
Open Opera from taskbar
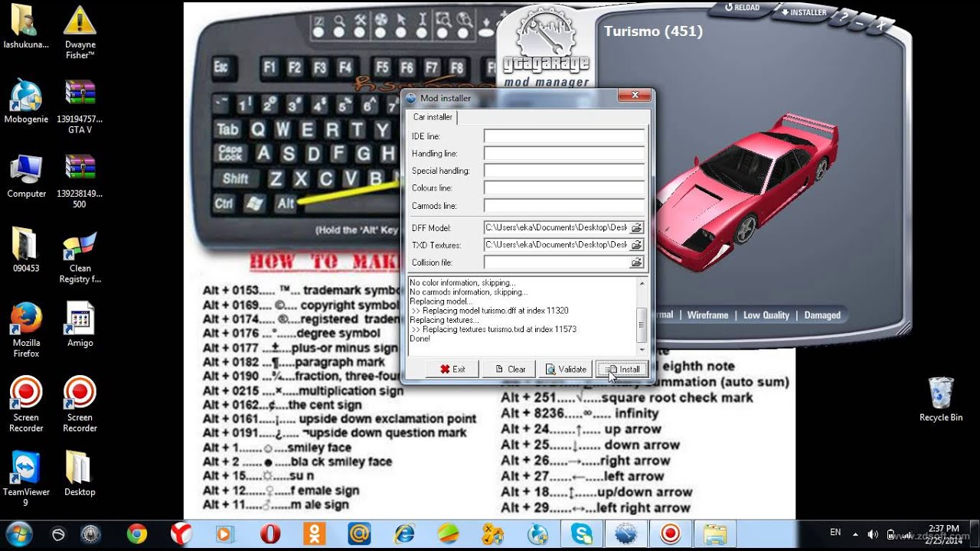point(270,533)
